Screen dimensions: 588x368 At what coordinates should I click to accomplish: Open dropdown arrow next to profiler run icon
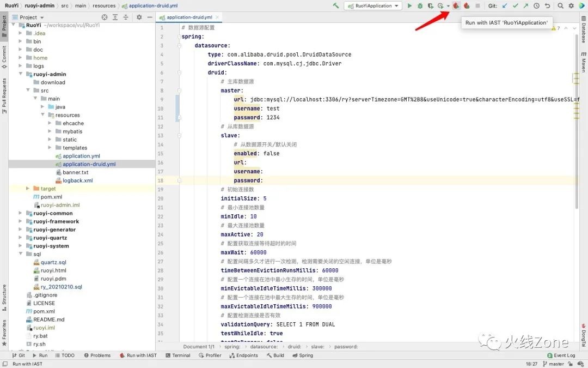448,6
